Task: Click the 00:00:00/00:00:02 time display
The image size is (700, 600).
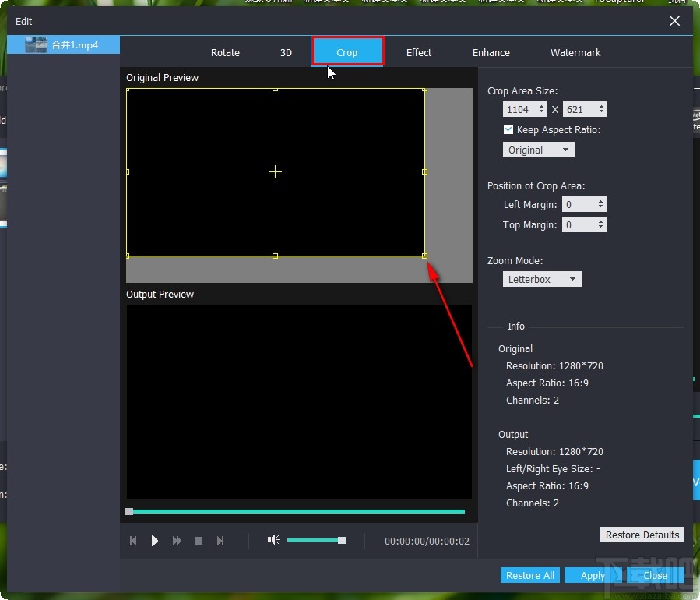Action: tap(427, 542)
